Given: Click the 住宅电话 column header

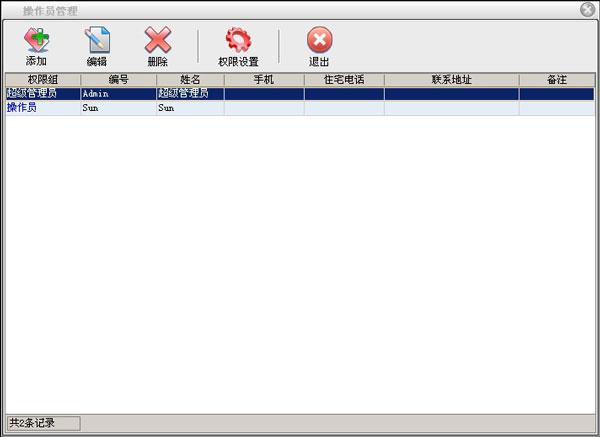Looking at the screenshot, I should click(x=344, y=79).
